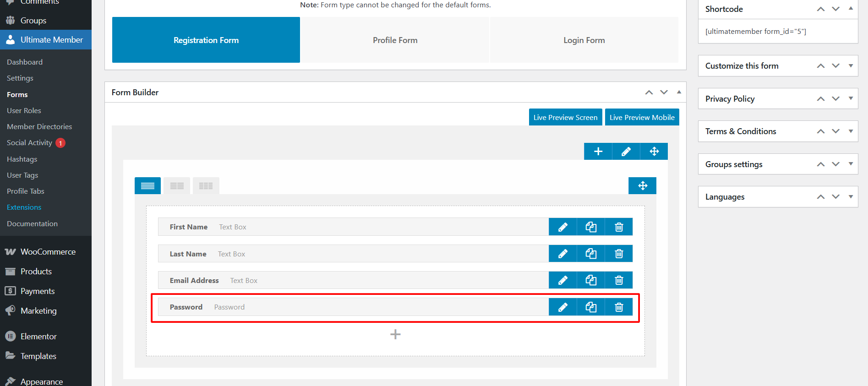Collapse the Form Builder panel
Viewport: 868px width, 386px height.
[679, 92]
